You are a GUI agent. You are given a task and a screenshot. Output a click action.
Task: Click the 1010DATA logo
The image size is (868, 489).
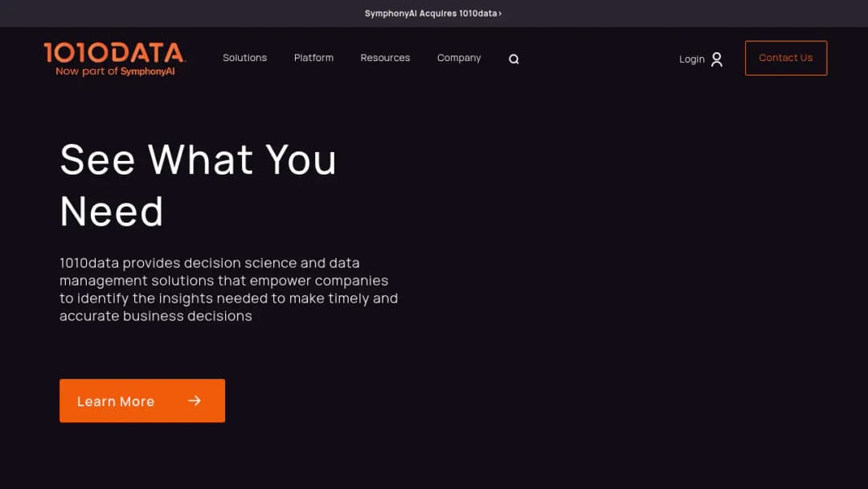coord(115,59)
